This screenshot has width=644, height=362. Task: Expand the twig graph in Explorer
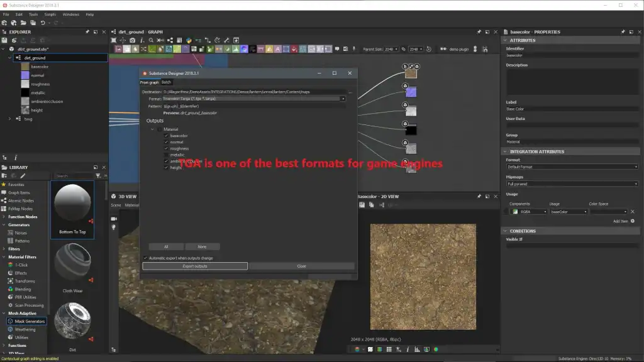point(10,119)
